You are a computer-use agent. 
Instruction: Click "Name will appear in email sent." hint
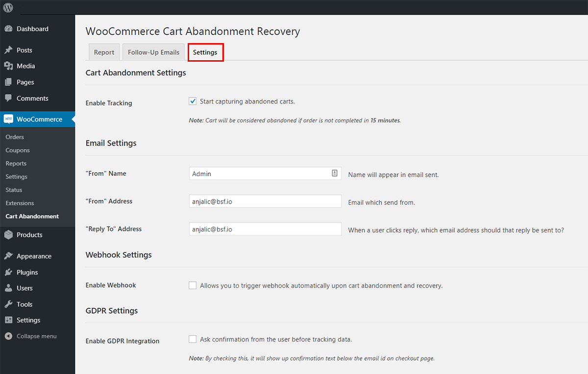coord(393,175)
